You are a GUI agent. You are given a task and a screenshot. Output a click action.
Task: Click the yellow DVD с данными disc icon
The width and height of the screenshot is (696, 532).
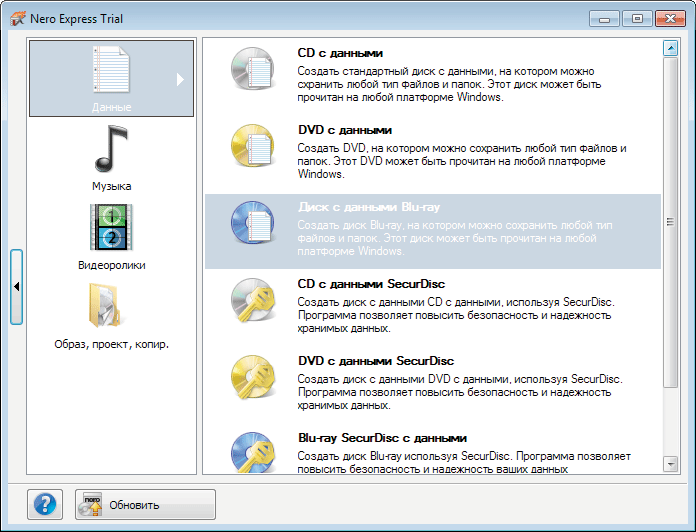[253, 146]
